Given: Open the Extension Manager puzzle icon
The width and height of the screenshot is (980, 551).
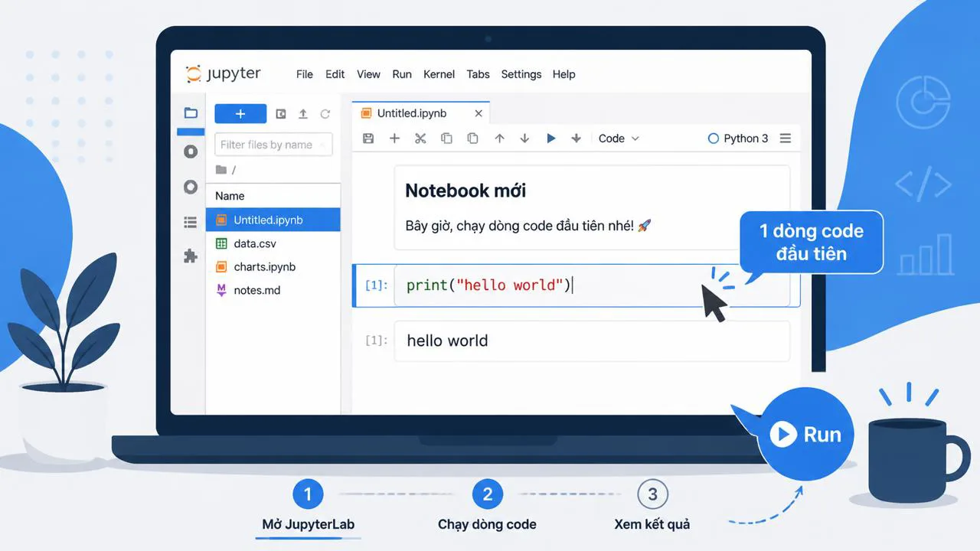Looking at the screenshot, I should coord(191,256).
